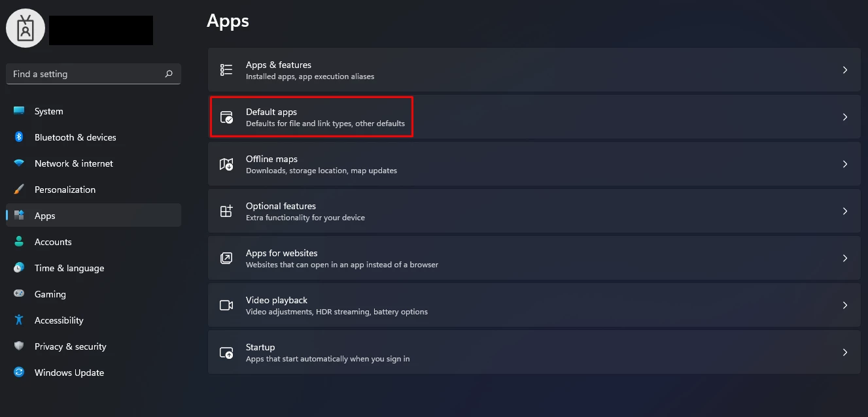Viewport: 868px width, 417px height.
Task: Expand Optional features chevron arrow
Action: [x=845, y=211]
